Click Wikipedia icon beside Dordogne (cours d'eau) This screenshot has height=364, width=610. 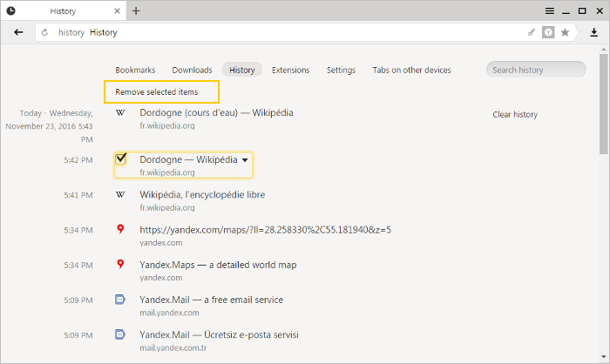pos(120,113)
